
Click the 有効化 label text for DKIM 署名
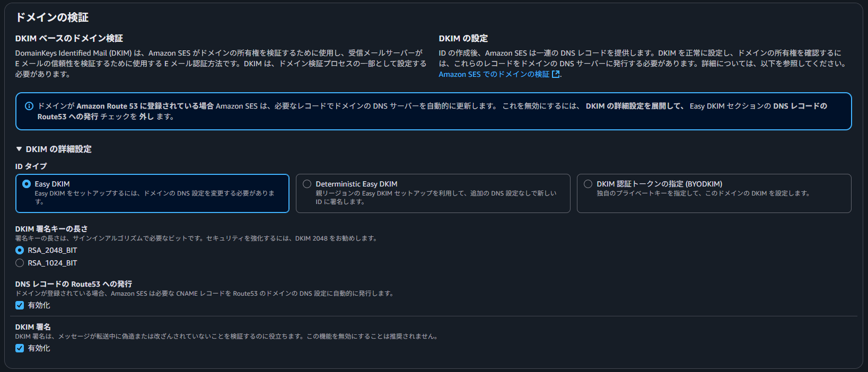(x=39, y=348)
